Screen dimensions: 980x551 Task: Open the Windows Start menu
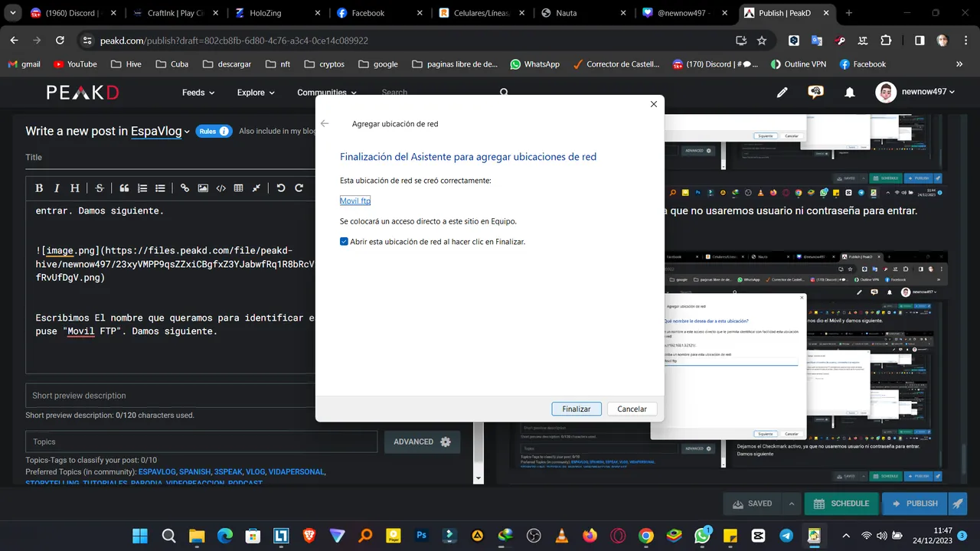(141, 536)
